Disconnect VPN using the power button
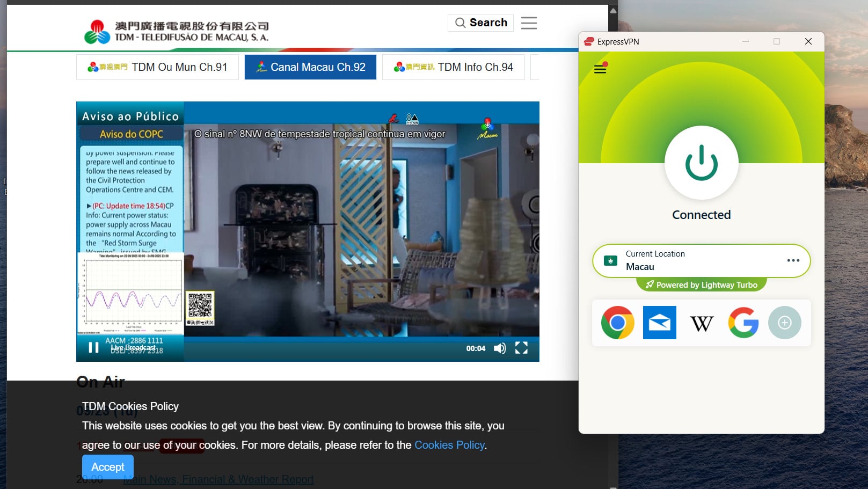This screenshot has width=868, height=489. point(701,163)
